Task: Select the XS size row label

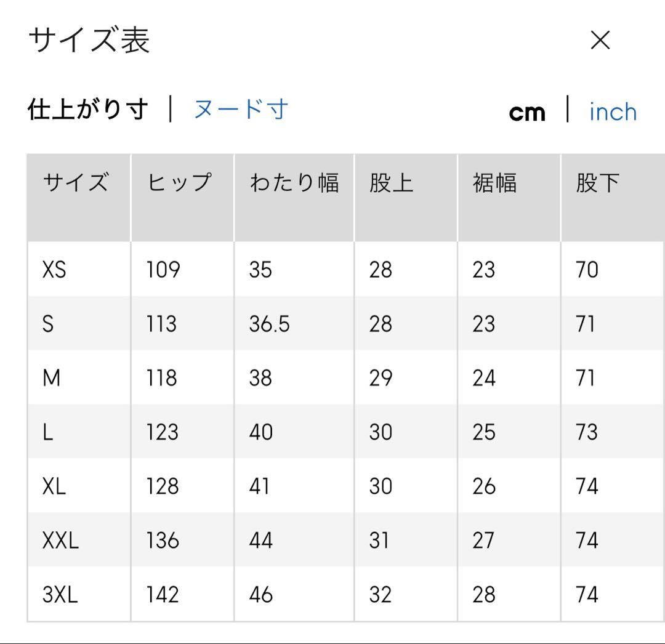Action: click(54, 270)
